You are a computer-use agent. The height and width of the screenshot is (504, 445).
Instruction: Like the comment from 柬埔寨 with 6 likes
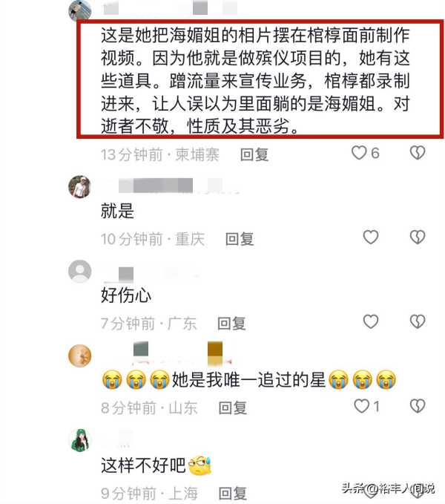[x=359, y=153]
